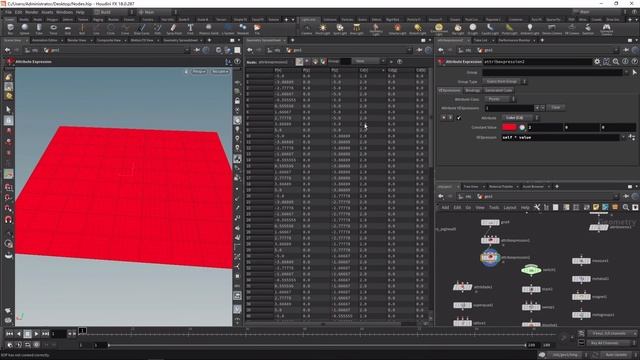Open the Group Type dropdown

[505, 82]
